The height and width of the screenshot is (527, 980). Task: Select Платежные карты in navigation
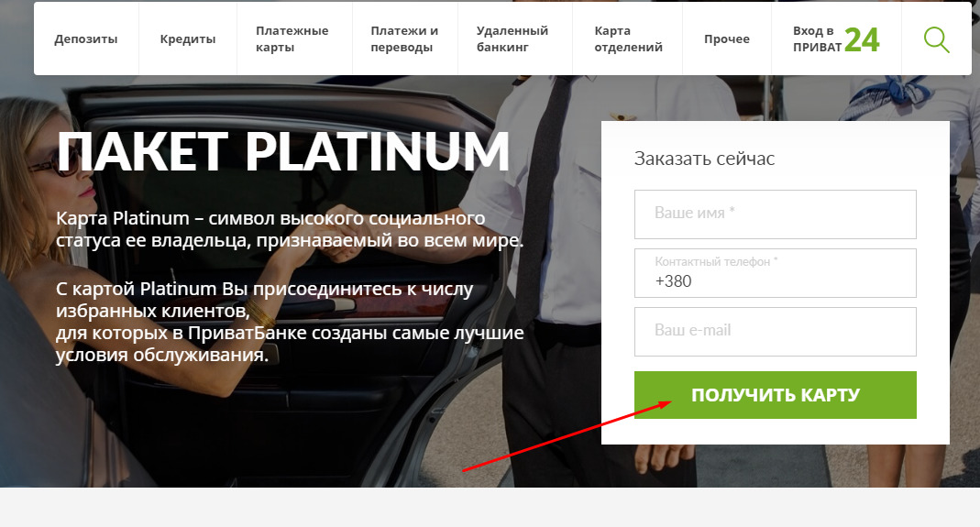(292, 38)
